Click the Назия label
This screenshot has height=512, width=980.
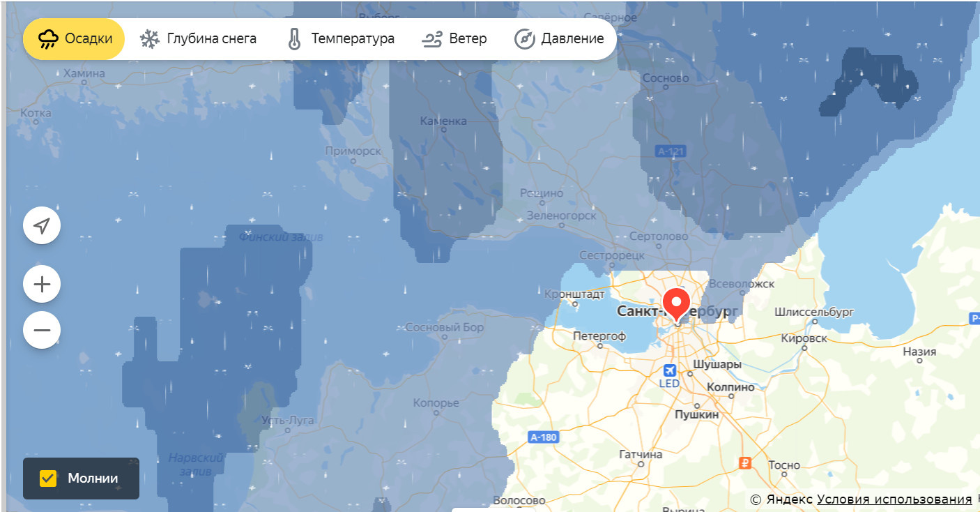coord(919,352)
